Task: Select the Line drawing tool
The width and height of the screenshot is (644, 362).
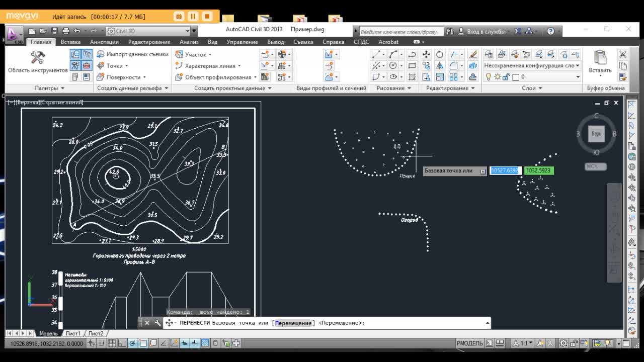Action: coord(376,54)
